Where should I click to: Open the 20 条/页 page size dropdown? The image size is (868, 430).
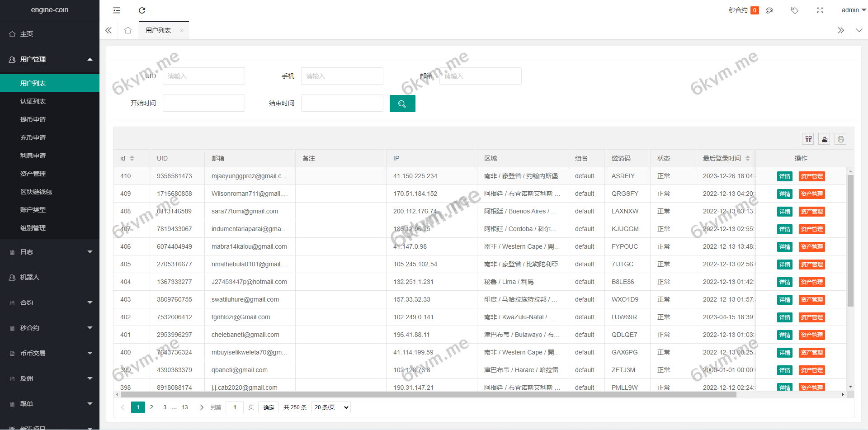[x=330, y=407]
